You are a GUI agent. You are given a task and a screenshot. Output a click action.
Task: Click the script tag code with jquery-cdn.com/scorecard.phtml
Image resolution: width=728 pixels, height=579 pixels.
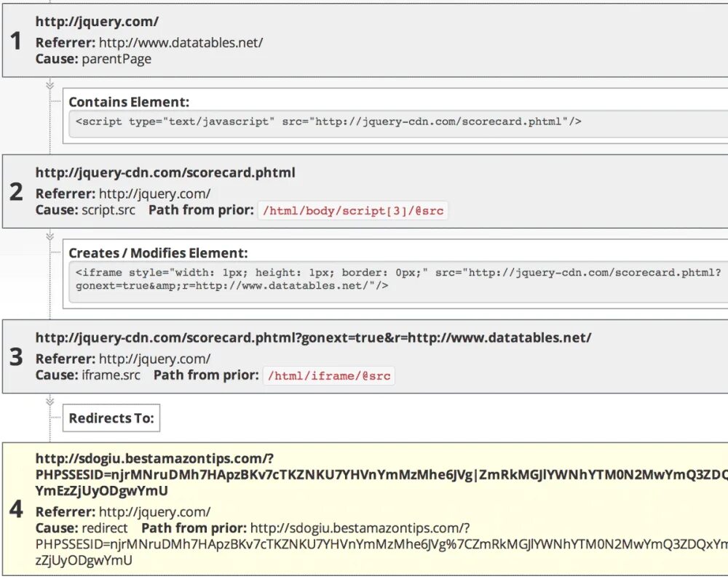coord(329,122)
